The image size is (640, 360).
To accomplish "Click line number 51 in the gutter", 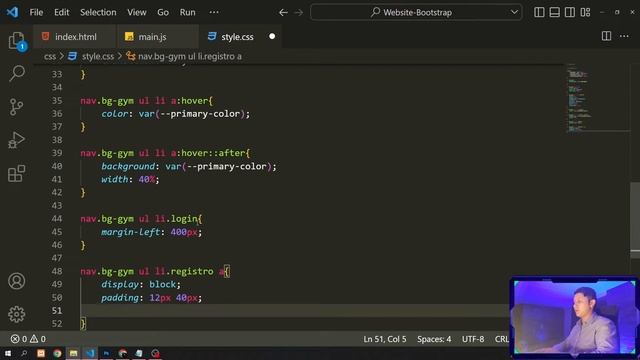I will click(57, 311).
